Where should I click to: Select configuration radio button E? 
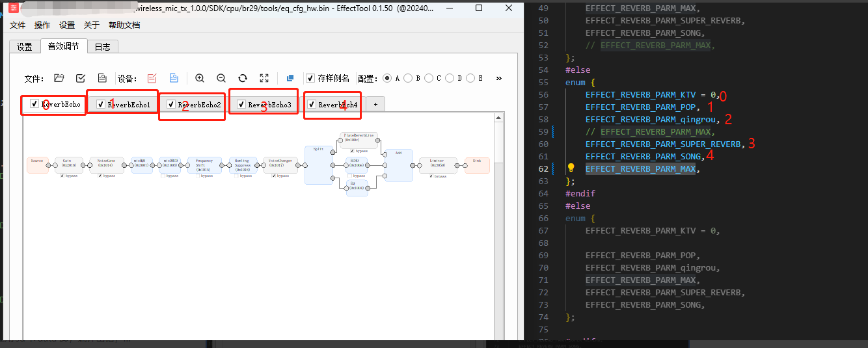tap(470, 78)
